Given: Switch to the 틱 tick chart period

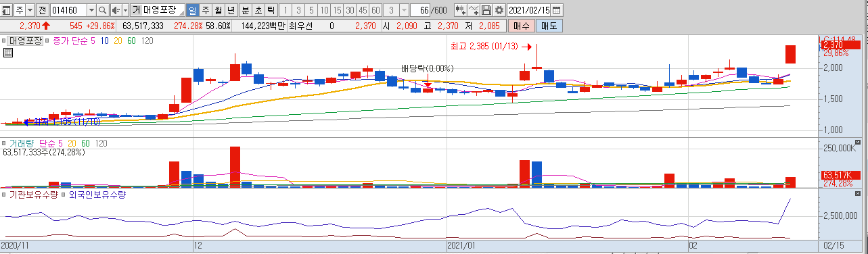Looking at the screenshot, I should pos(271,10).
